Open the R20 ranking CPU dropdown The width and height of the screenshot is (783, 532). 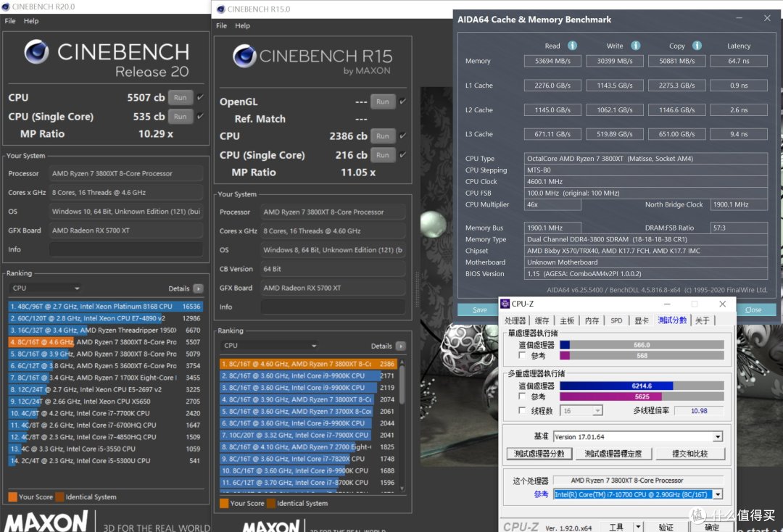(46, 288)
